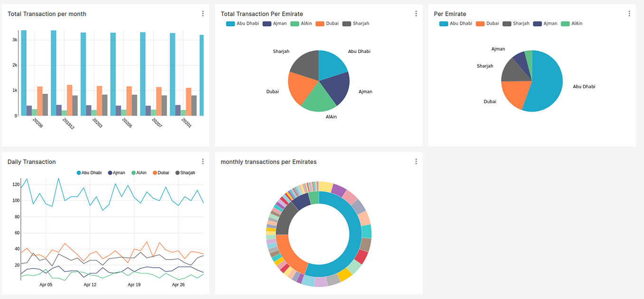Click the Daily Transaction panel title
The width and height of the screenshot is (644, 299).
pyautogui.click(x=31, y=162)
